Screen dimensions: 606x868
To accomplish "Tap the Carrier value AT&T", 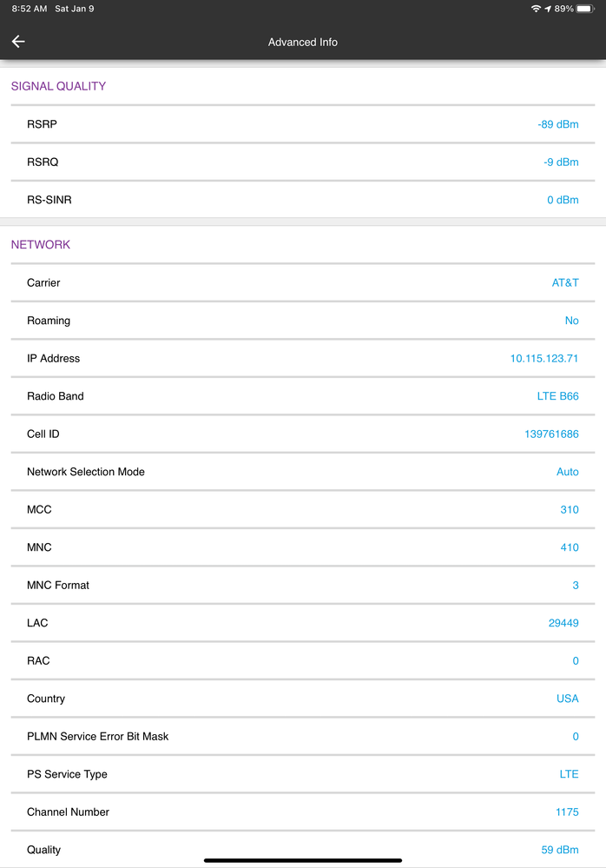I will click(565, 282).
